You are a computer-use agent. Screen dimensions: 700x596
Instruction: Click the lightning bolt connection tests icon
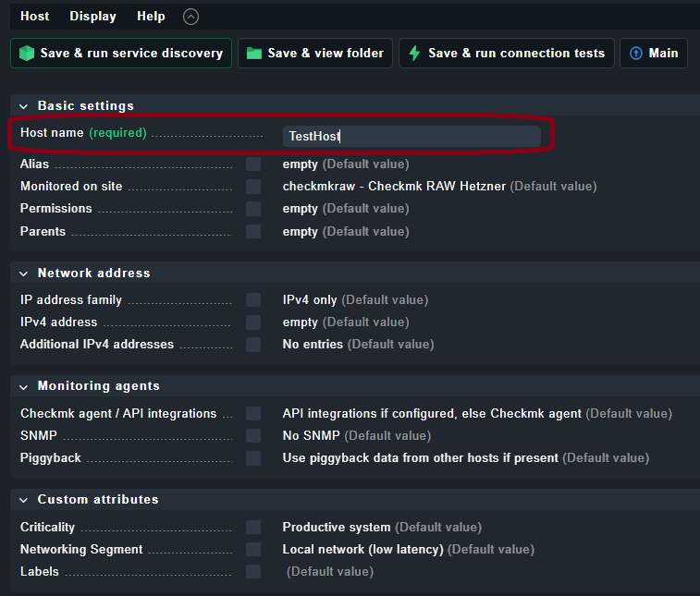tap(415, 53)
